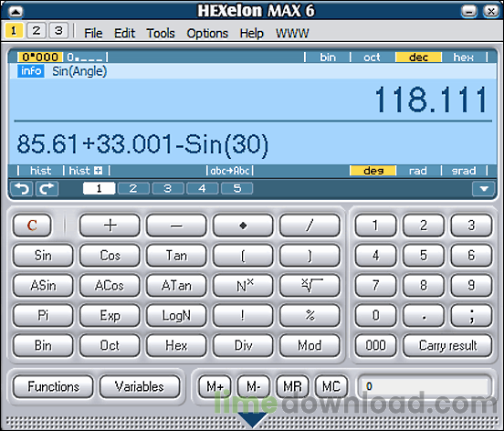504x431 pixels.
Task: Click the top-left window menu icon
Action: pos(16,12)
